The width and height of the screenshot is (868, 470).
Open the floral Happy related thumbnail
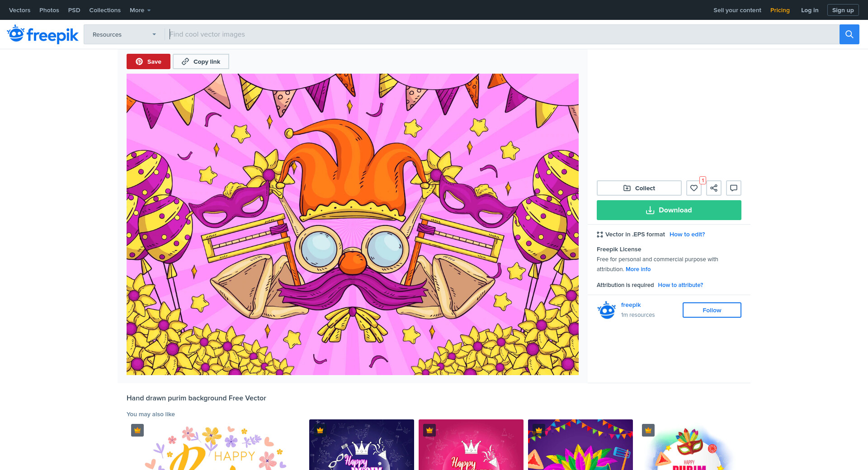[216, 445]
